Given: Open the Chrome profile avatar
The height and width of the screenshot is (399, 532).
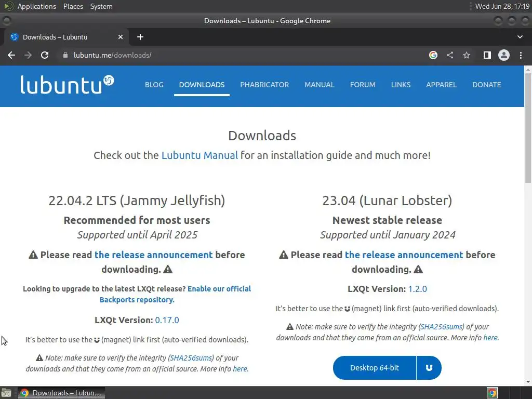Looking at the screenshot, I should [504, 55].
